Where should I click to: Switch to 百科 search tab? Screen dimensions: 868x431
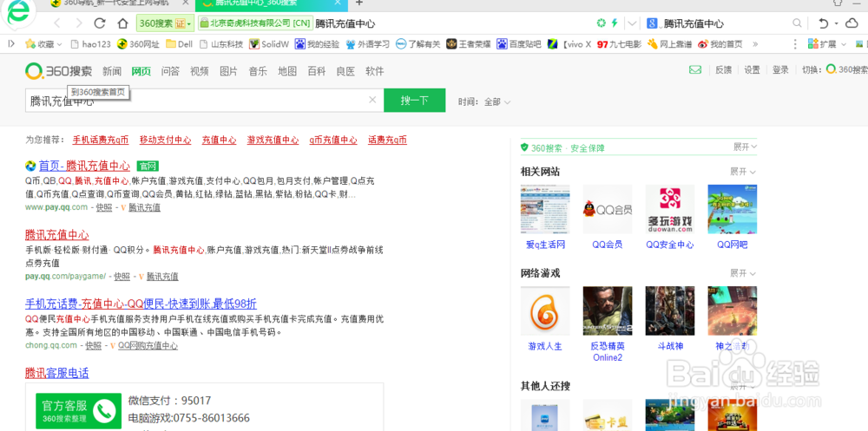(317, 71)
